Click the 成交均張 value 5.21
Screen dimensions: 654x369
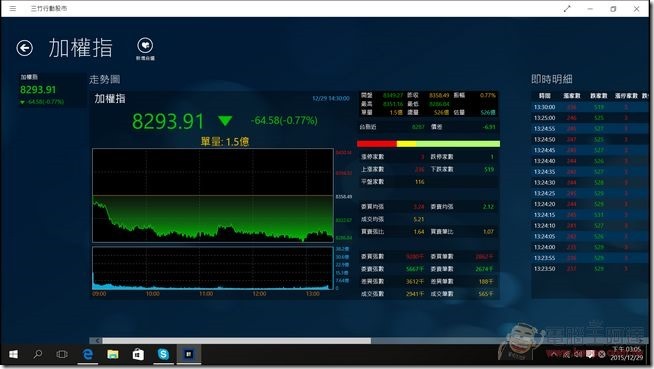click(x=419, y=219)
